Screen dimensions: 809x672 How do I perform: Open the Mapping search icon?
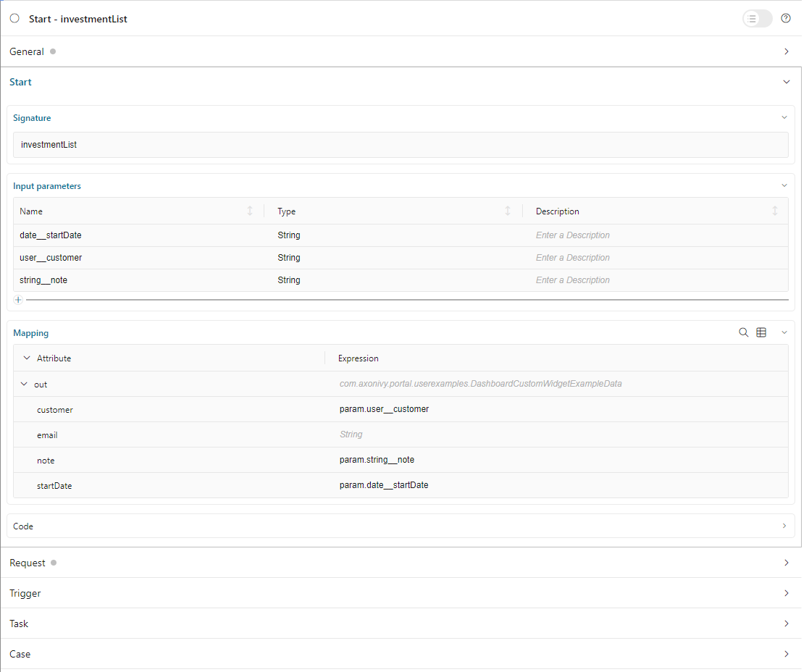[x=744, y=332]
